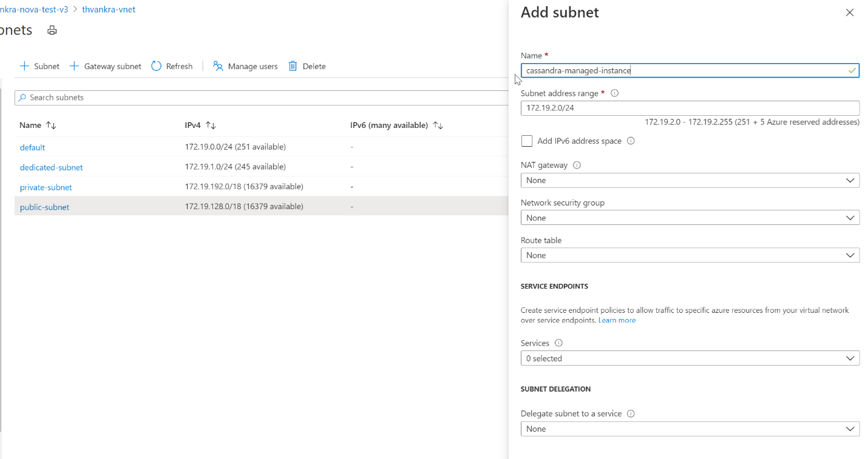This screenshot has height=459, width=868.
Task: Add a Gateway subnet
Action: (x=104, y=65)
